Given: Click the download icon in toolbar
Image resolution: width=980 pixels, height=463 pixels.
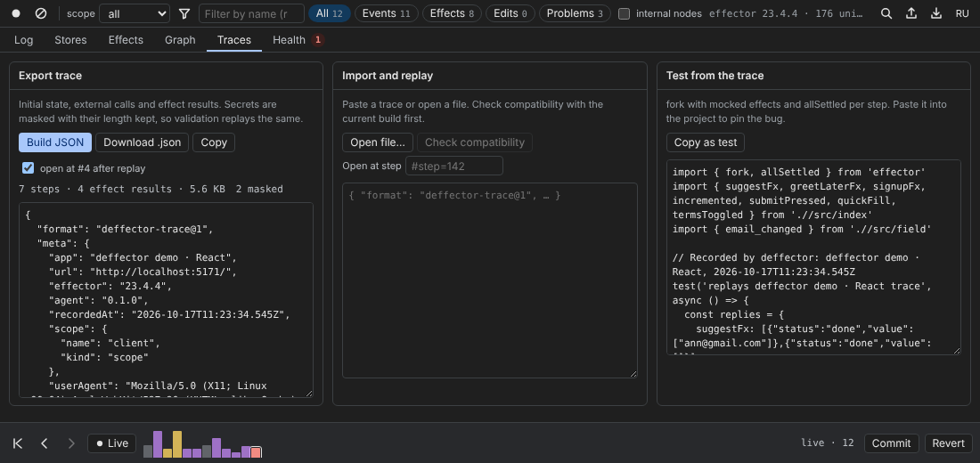Looking at the screenshot, I should click(x=936, y=13).
